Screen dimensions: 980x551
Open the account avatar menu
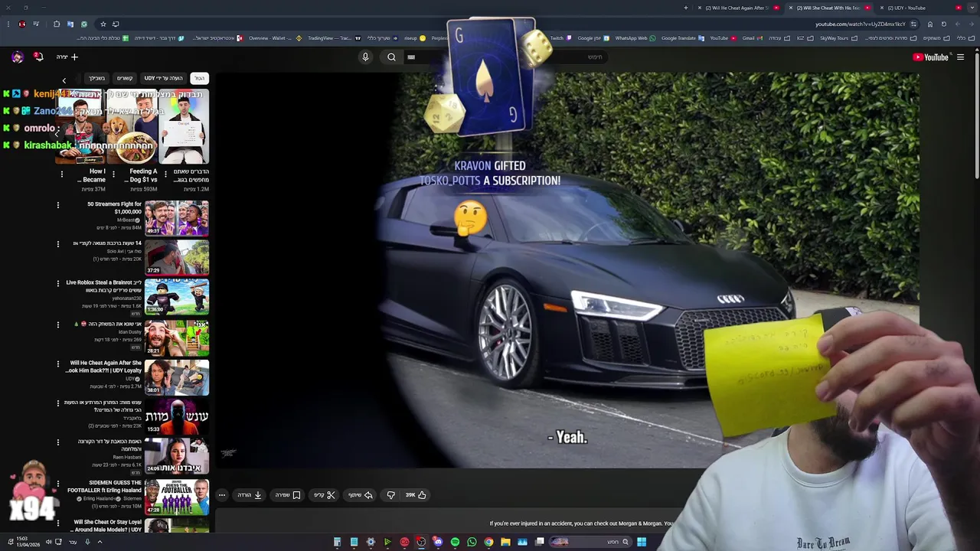(x=17, y=57)
